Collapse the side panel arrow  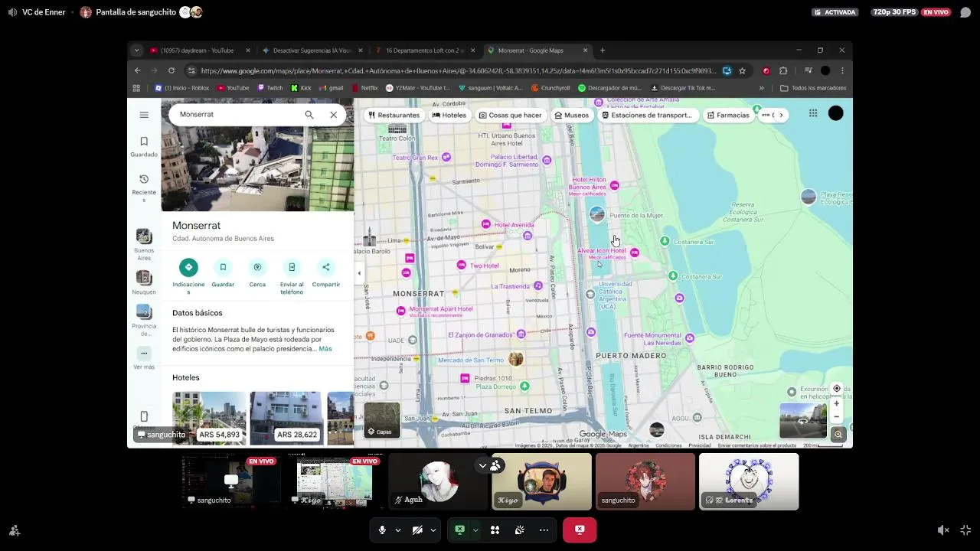[x=359, y=273]
